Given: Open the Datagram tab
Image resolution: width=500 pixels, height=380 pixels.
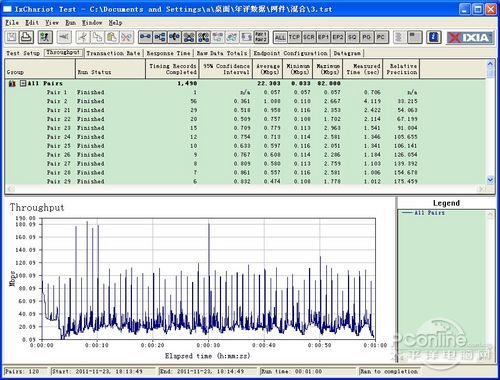Looking at the screenshot, I should click(x=347, y=53).
